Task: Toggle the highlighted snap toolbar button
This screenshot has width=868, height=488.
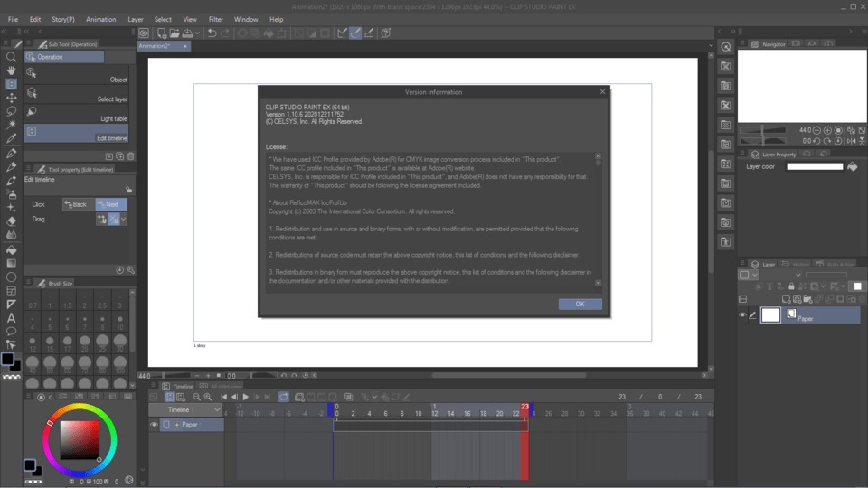Action: tap(355, 33)
